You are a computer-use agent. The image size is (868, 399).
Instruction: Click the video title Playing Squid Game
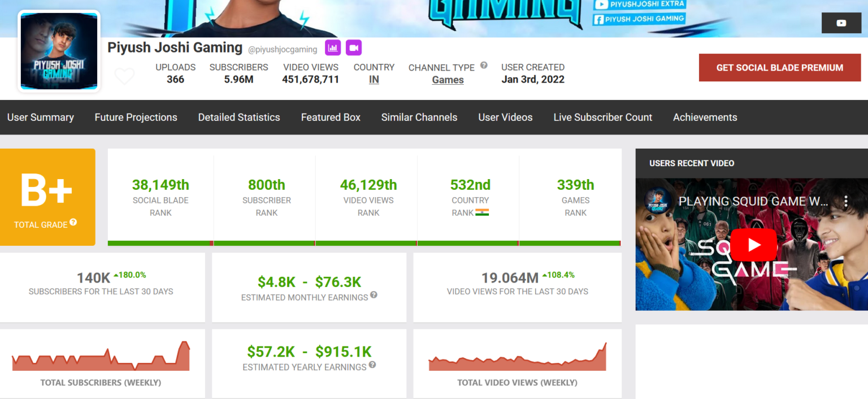754,201
